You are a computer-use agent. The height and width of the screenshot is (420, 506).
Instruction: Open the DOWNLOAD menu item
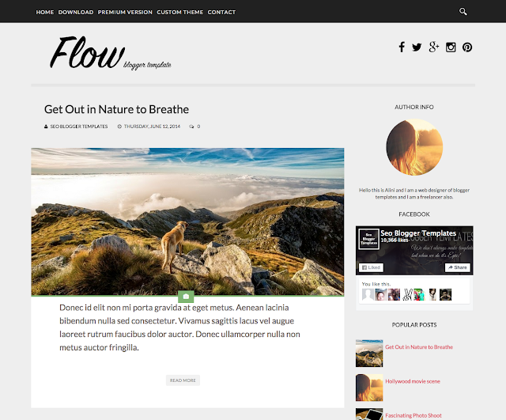click(76, 13)
